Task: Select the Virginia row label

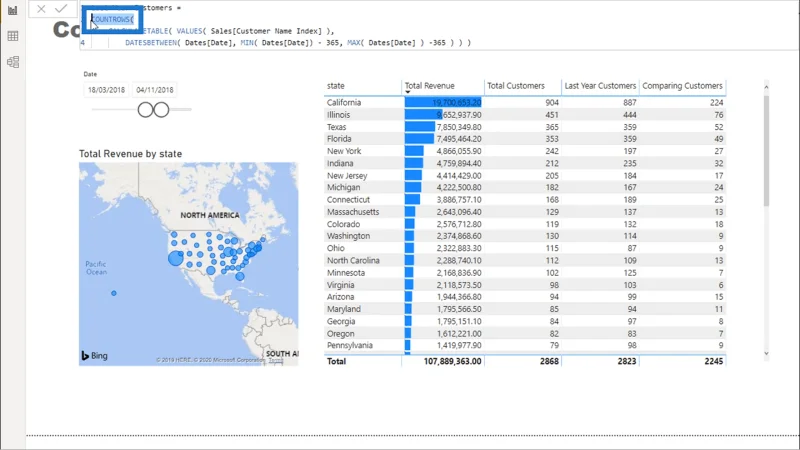Action: tap(340, 285)
